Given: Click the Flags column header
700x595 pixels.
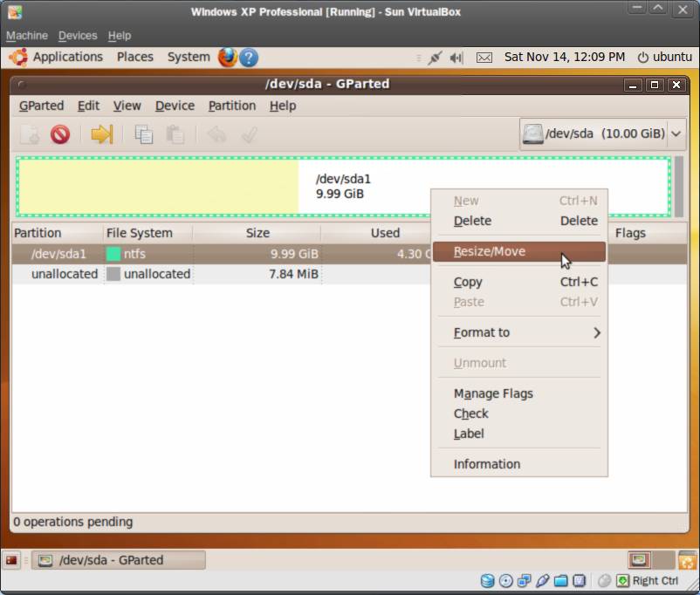Looking at the screenshot, I should 647,233.
